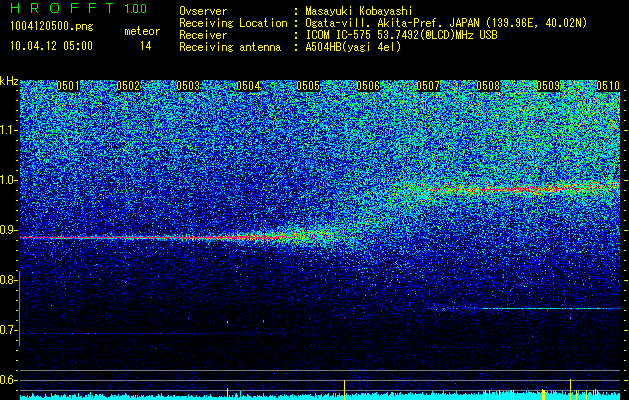Click the 0.6 frequency axis label
Image resolution: width=629 pixels, height=400 pixels.
[x=8, y=380]
